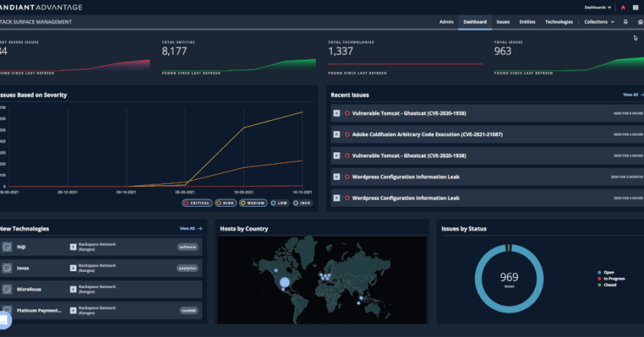The width and height of the screenshot is (644, 337).
Task: Open the first Vulnerable Tomcat Ghostcat issue
Action: pos(409,113)
